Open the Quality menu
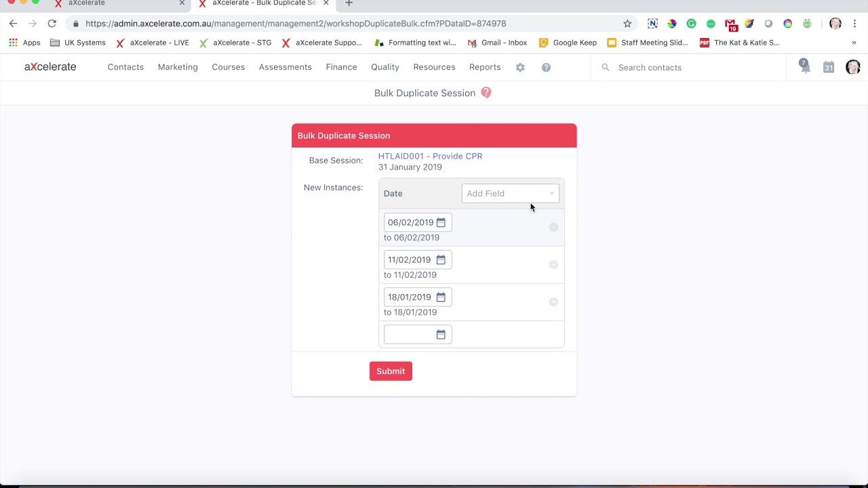This screenshot has height=488, width=868. click(385, 67)
